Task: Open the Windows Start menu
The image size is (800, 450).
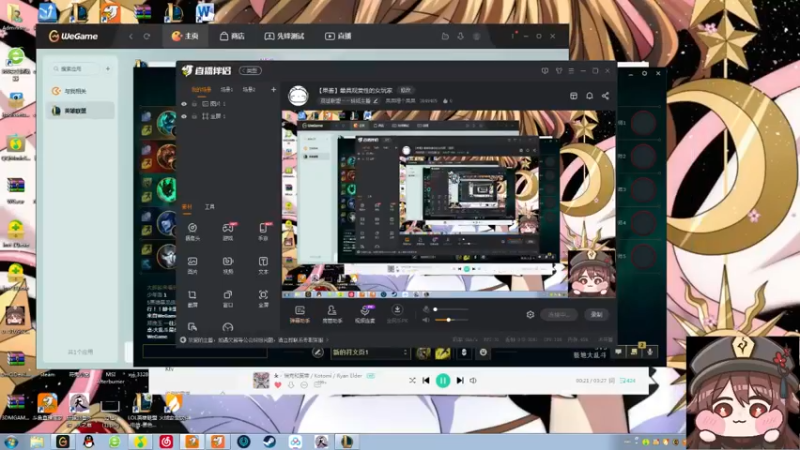Action: (11, 442)
